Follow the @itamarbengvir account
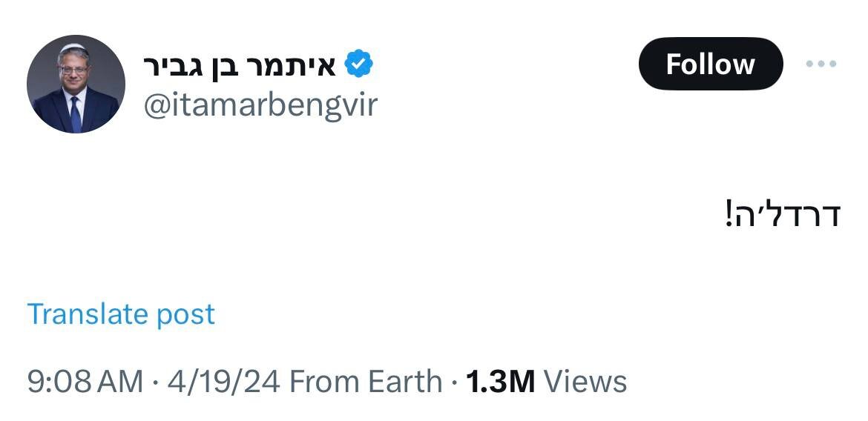868x421 pixels. [x=711, y=64]
